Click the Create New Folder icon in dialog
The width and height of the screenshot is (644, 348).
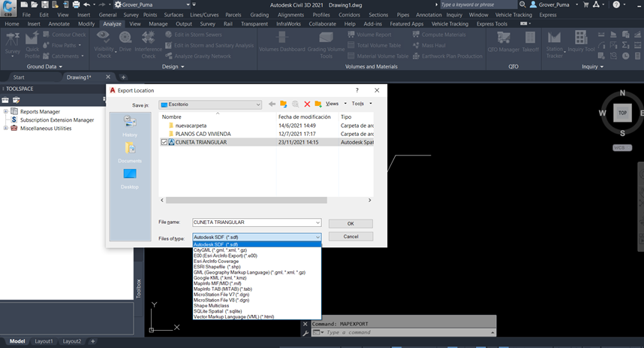pyautogui.click(x=318, y=104)
